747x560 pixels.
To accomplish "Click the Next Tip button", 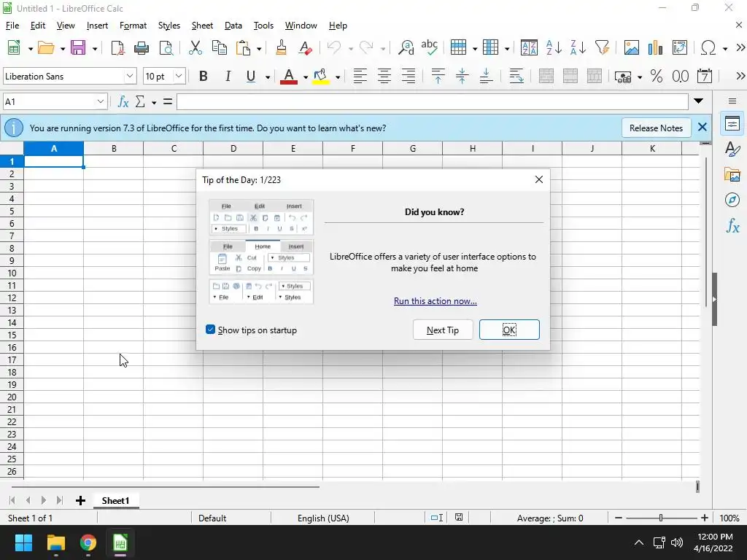I will pyautogui.click(x=443, y=330).
